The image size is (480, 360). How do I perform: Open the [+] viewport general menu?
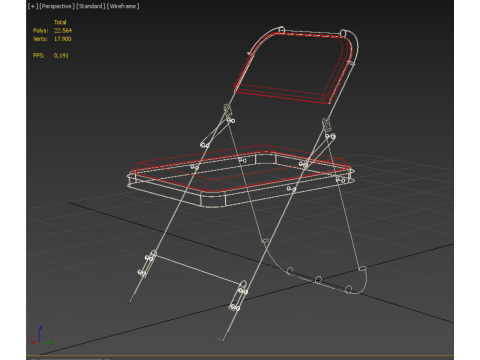33,6
